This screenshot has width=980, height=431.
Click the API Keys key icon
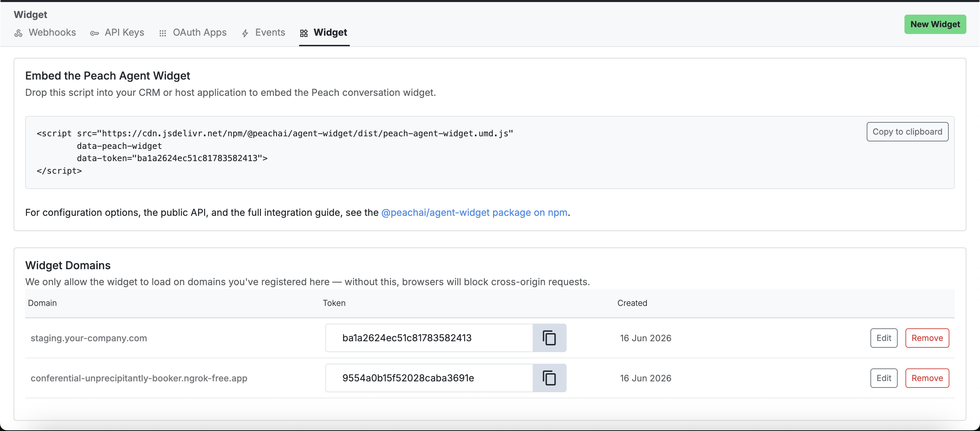click(x=94, y=33)
